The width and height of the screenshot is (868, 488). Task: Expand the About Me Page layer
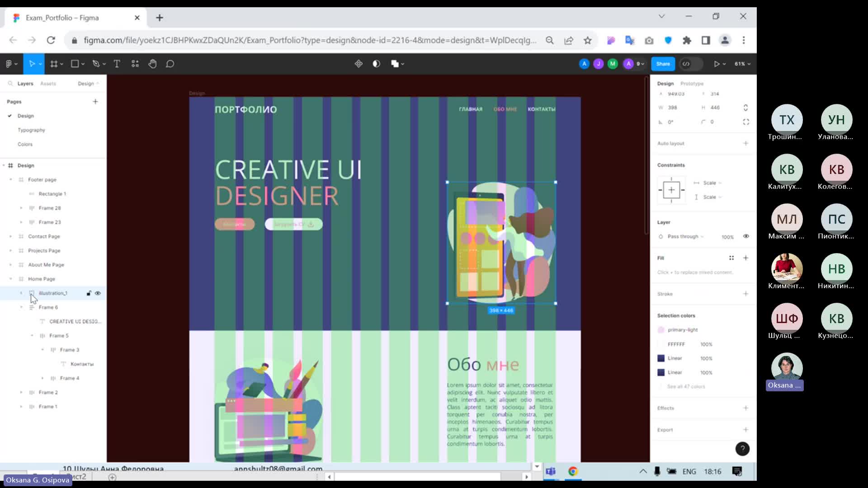[10, 265]
